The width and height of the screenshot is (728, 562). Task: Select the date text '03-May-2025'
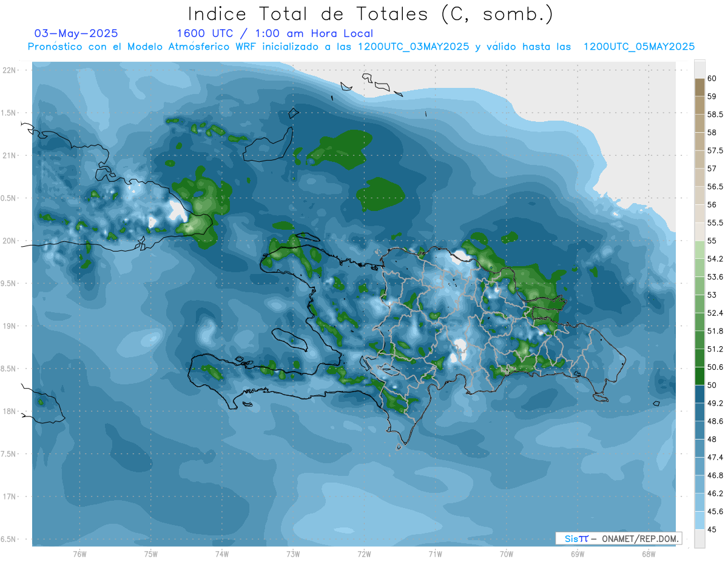point(76,33)
